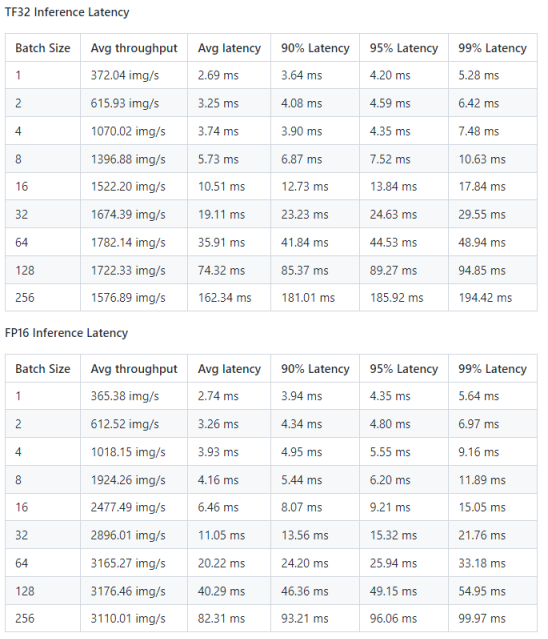This screenshot has width=548, height=639.
Task: Select the 372.04 img/s throughput cell
Action: (134, 75)
